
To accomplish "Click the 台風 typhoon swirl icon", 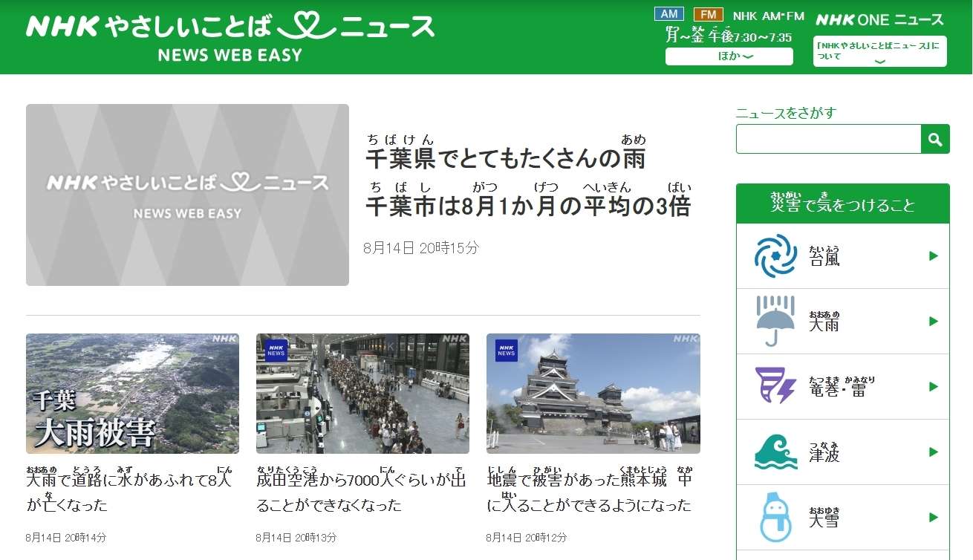I will pos(775,256).
